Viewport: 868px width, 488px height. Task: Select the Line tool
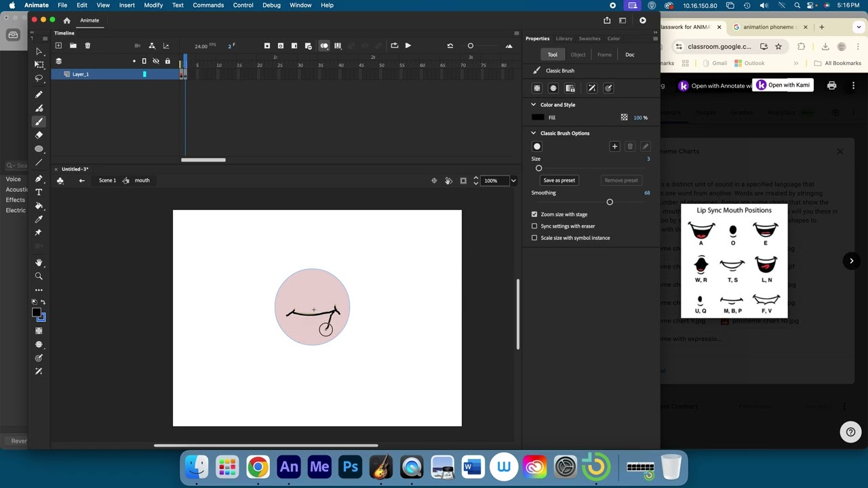click(x=39, y=163)
